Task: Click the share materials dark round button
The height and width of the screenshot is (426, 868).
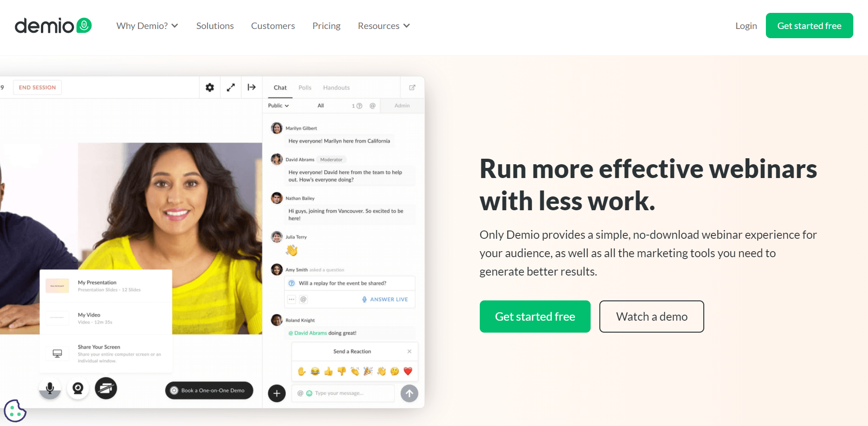Action: coord(106,388)
